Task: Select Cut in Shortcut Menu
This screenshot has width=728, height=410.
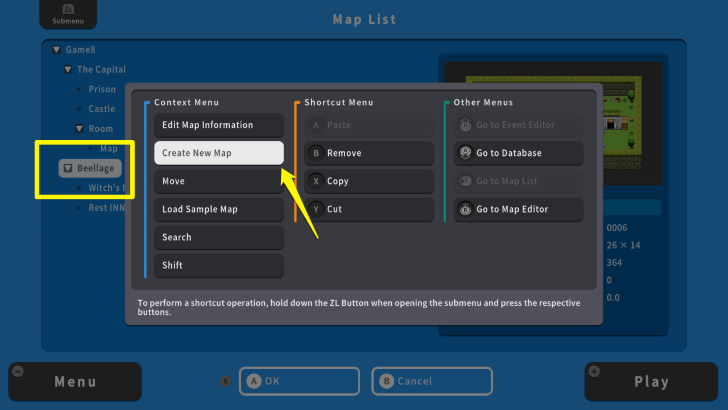Action: [x=369, y=209]
